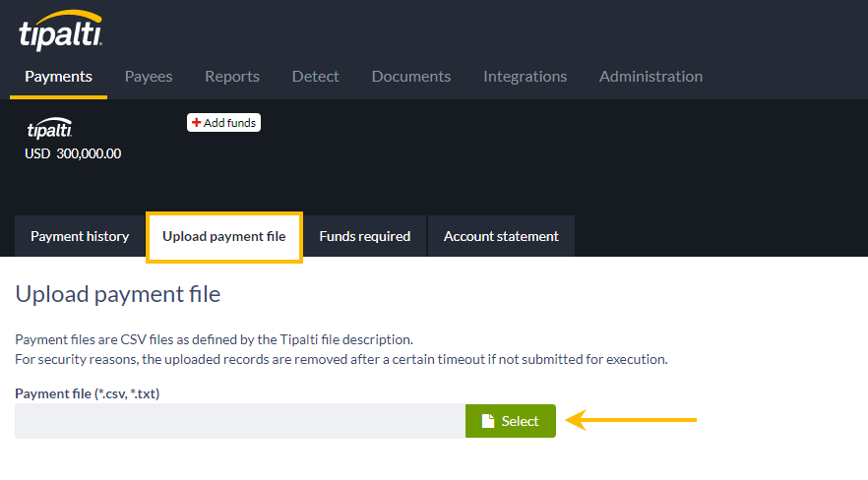Click the USD 300,000.00 account balance
The height and width of the screenshot is (480, 868).
point(73,153)
